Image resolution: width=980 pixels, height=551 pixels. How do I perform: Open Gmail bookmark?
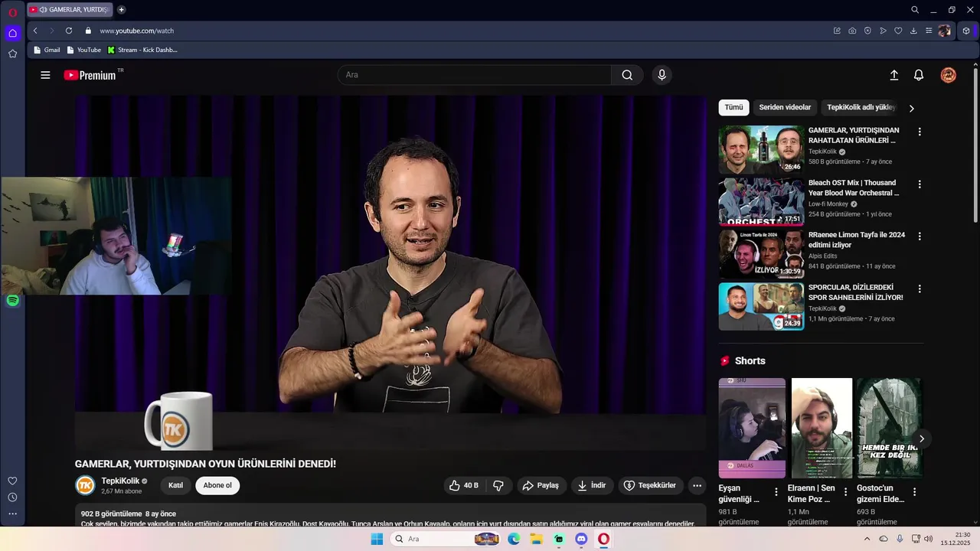[47, 50]
